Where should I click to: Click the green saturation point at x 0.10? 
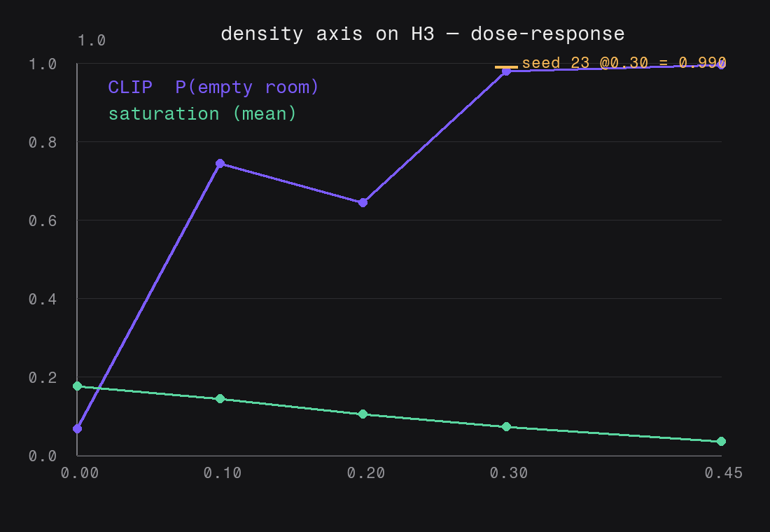pyautogui.click(x=220, y=398)
